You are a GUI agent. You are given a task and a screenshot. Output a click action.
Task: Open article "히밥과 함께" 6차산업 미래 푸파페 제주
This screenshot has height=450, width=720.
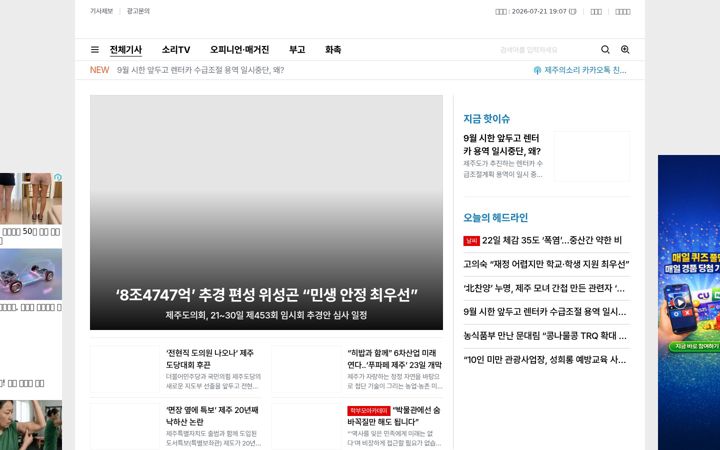(394, 359)
